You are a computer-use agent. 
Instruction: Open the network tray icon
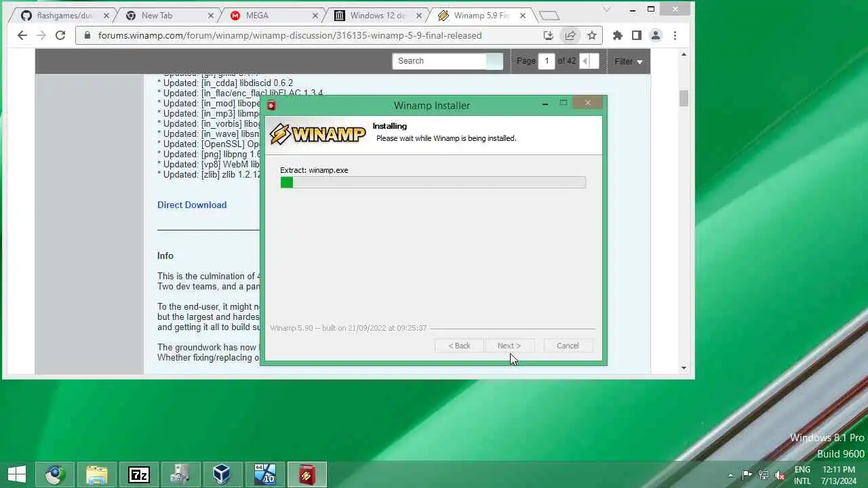click(764, 475)
